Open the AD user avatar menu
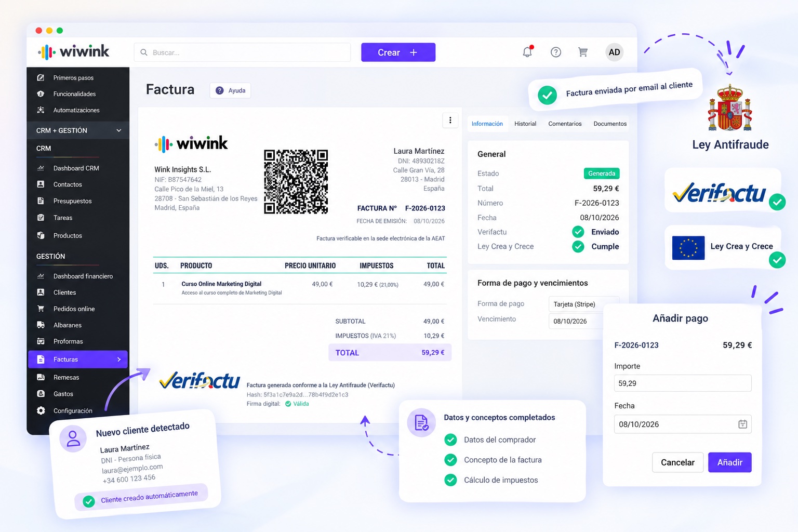Screen dimensions: 798x532 pos(614,52)
